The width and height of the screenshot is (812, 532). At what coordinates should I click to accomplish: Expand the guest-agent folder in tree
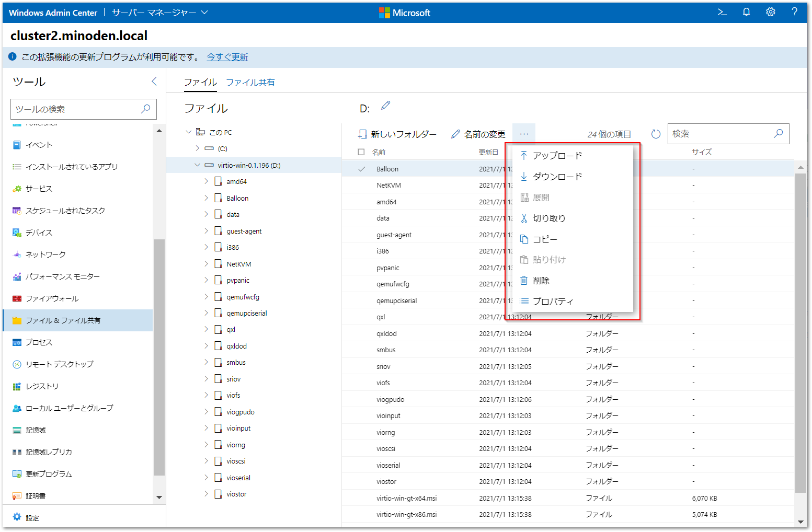point(206,231)
